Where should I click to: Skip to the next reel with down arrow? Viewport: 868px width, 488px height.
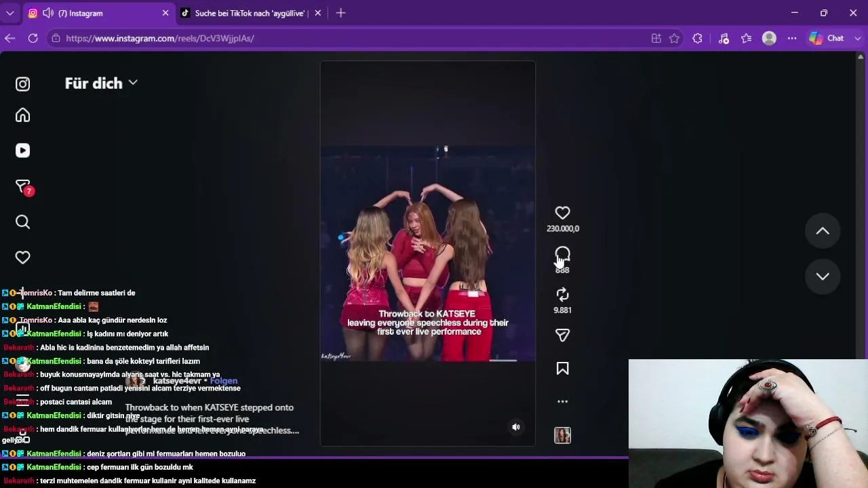point(823,276)
